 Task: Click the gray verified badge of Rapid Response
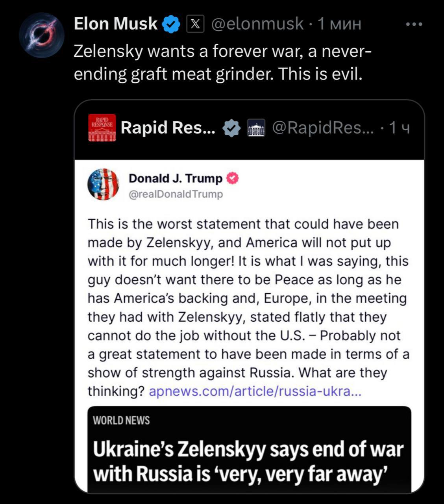tap(231, 128)
